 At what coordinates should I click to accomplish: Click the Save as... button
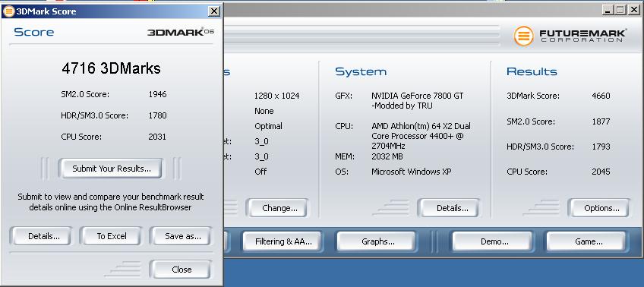point(181,236)
